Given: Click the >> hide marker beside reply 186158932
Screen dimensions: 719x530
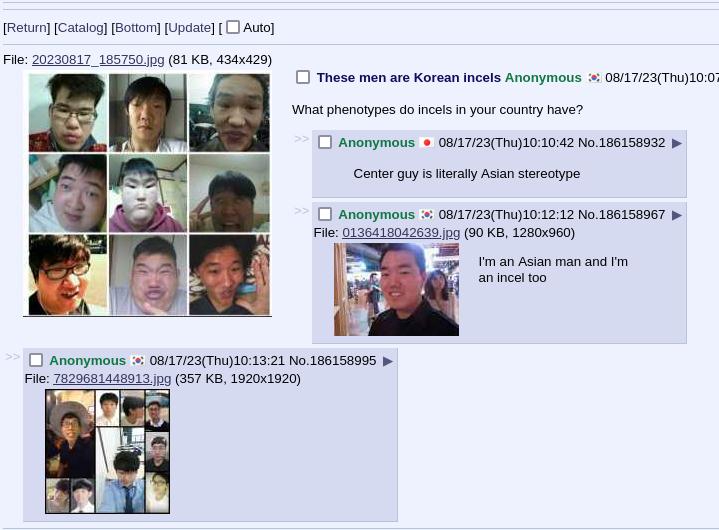Looking at the screenshot, I should coord(302,138).
